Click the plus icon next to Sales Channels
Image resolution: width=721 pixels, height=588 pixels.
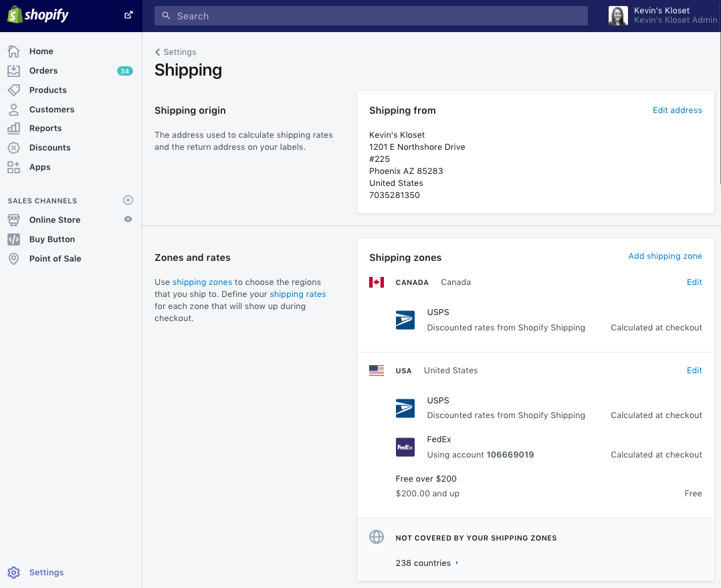[x=128, y=199]
